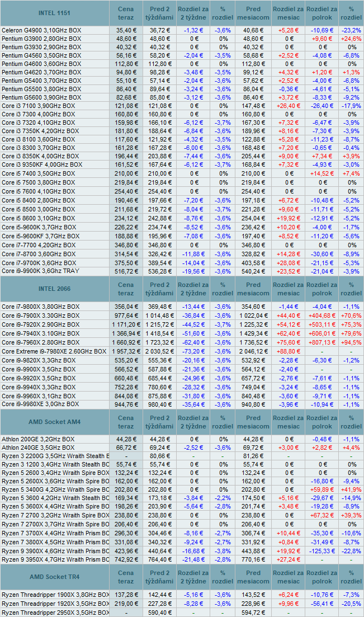
Task: Click 1 660,92 € current price of i9-7960X
Action: pos(126,342)
